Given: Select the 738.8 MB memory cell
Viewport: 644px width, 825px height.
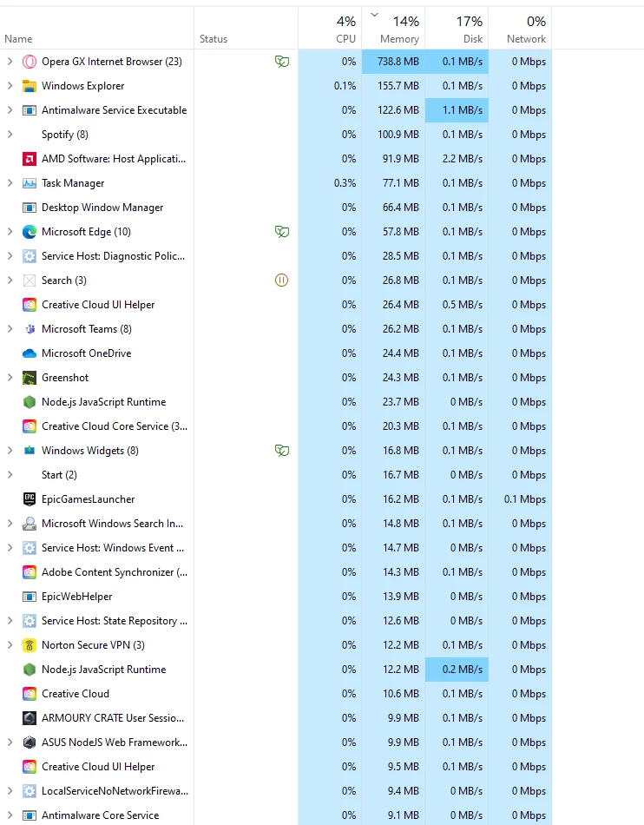Looking at the screenshot, I should coord(393,62).
